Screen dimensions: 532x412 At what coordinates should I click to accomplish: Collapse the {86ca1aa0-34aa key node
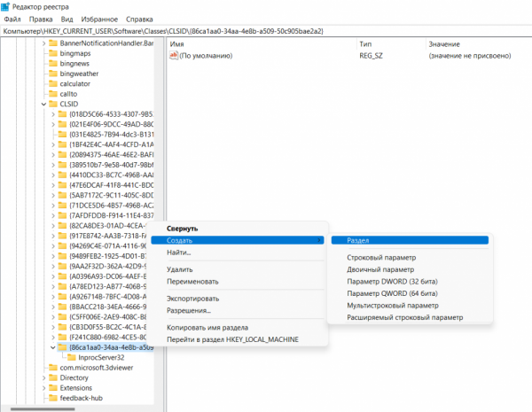coord(53,347)
